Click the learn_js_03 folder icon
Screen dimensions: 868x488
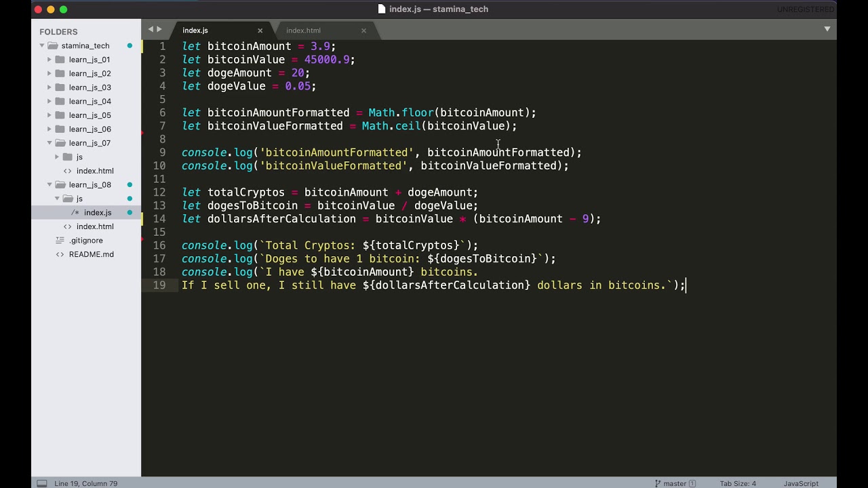coord(60,87)
